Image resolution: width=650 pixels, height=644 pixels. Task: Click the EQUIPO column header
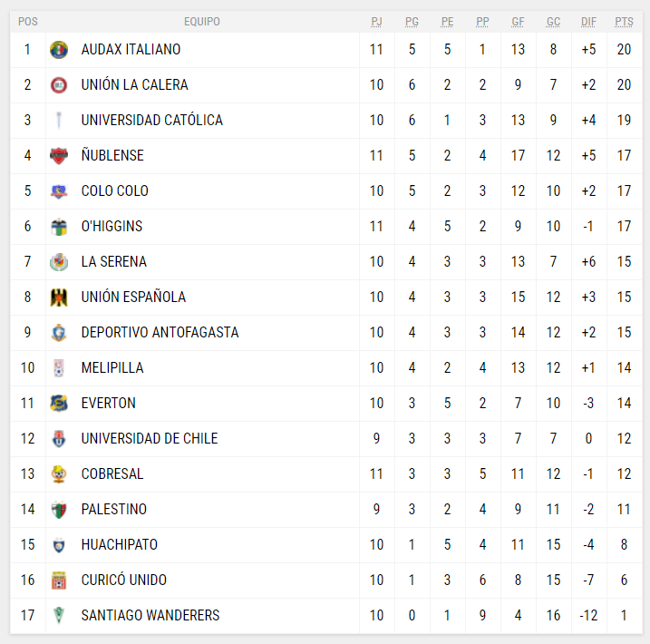[201, 22]
